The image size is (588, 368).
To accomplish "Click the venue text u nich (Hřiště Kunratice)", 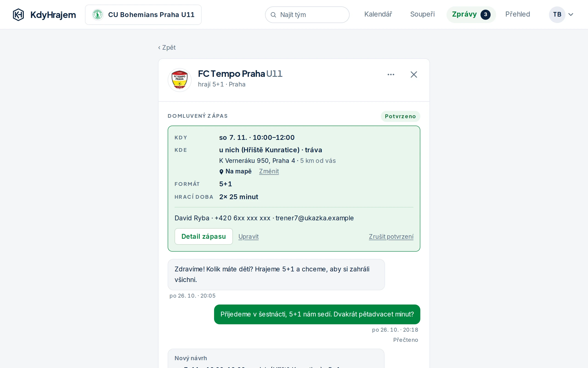I will (259, 150).
